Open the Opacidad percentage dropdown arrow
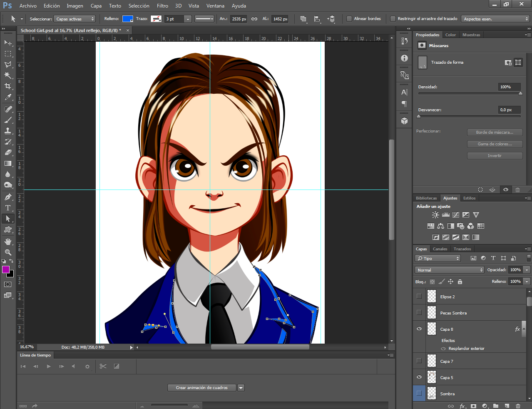This screenshot has width=532, height=409. (x=527, y=270)
